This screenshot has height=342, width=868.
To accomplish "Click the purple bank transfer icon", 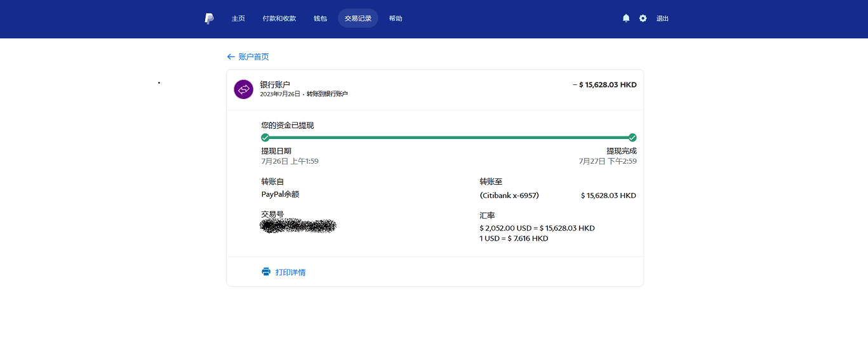I will 243,89.
